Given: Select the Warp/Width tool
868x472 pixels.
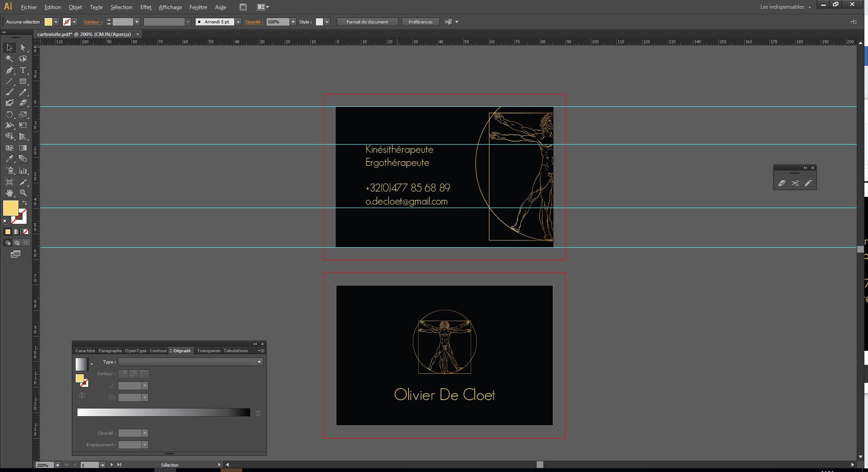Looking at the screenshot, I should (x=9, y=125).
